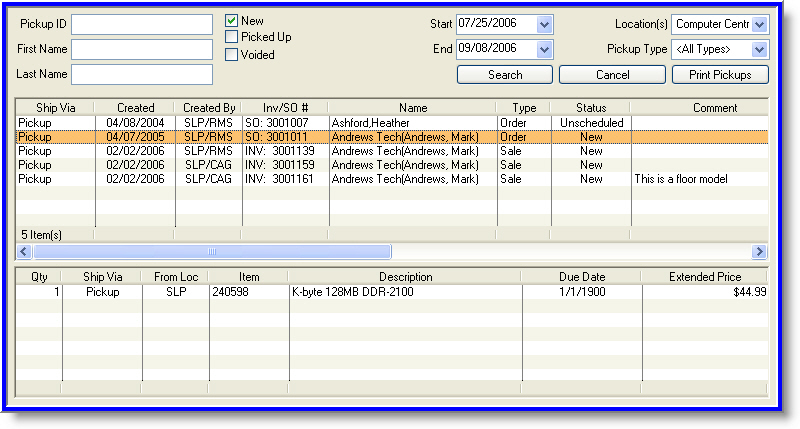Click scrollbar right arrow in pickups list
This screenshot has width=800, height=429.
[x=759, y=251]
